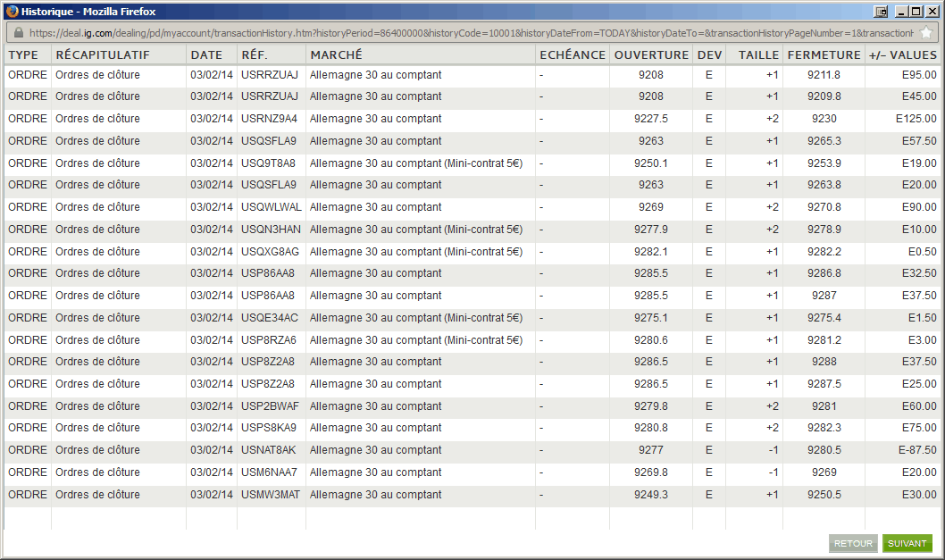Click the -1 size in USM6NAA7 row
Screen dimensions: 945x560
pos(774,472)
